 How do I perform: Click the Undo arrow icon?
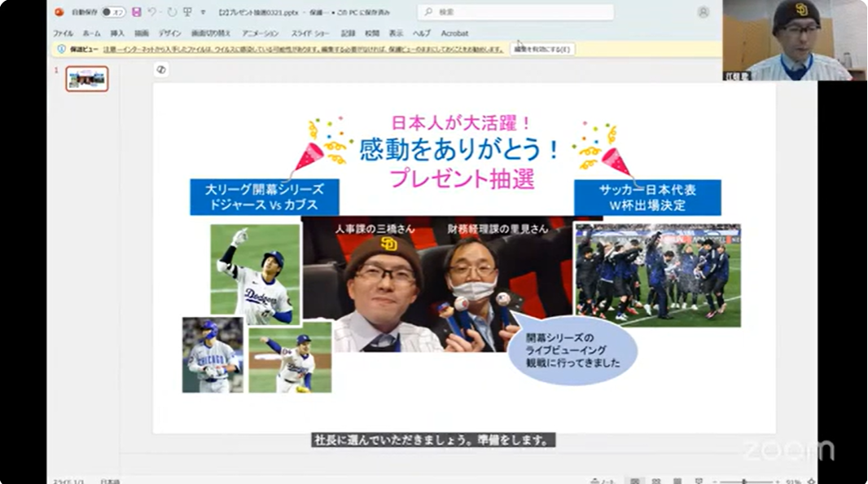(x=151, y=11)
